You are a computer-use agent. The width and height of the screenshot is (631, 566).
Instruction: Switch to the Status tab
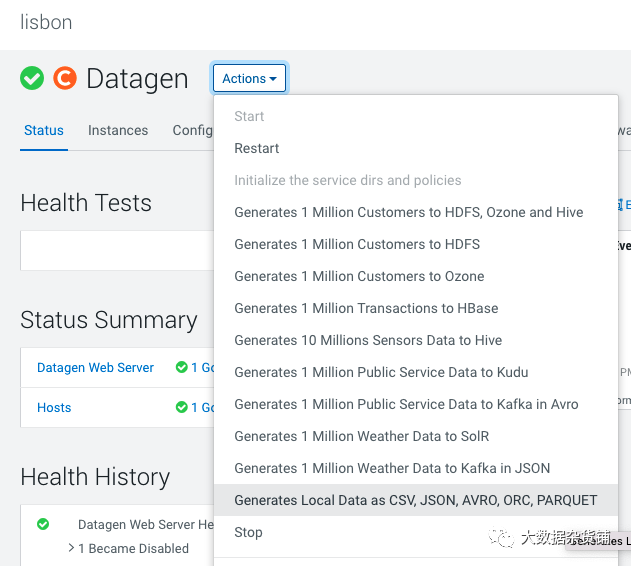(x=44, y=130)
